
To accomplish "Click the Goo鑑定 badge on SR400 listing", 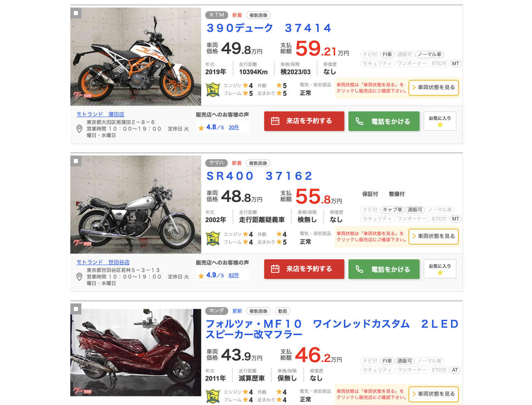I will coord(213,238).
